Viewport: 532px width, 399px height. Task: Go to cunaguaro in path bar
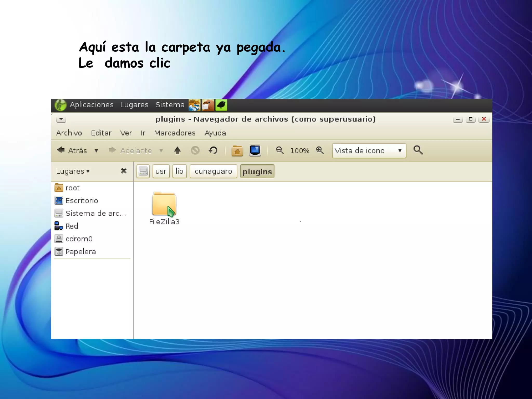[x=213, y=171]
